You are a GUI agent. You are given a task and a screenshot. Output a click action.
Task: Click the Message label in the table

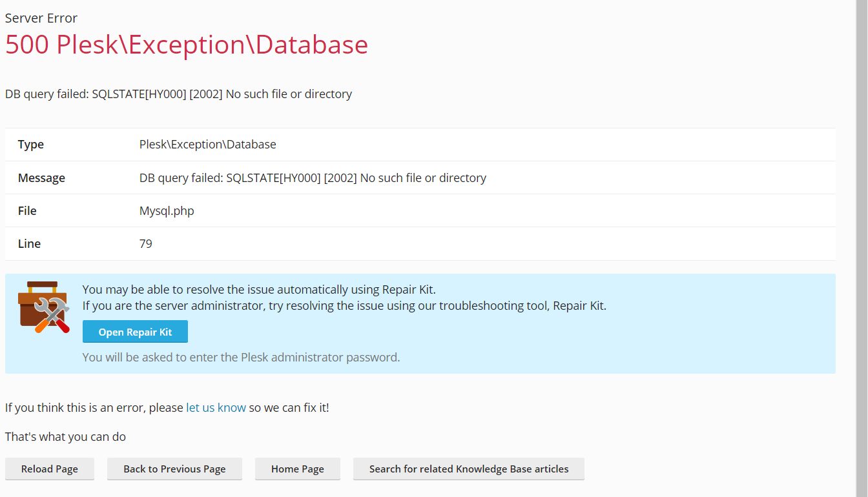coord(41,178)
